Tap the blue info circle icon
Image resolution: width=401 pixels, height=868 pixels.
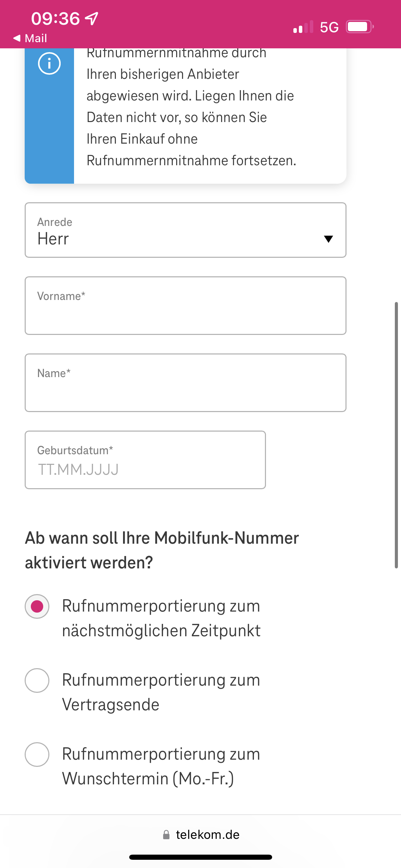point(49,63)
